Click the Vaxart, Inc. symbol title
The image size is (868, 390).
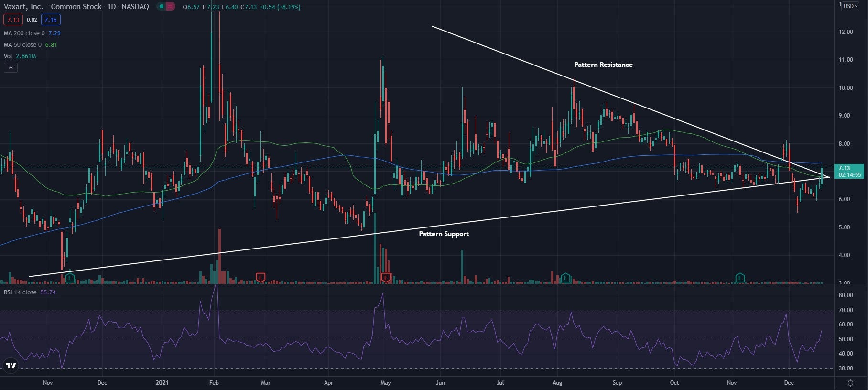point(53,7)
